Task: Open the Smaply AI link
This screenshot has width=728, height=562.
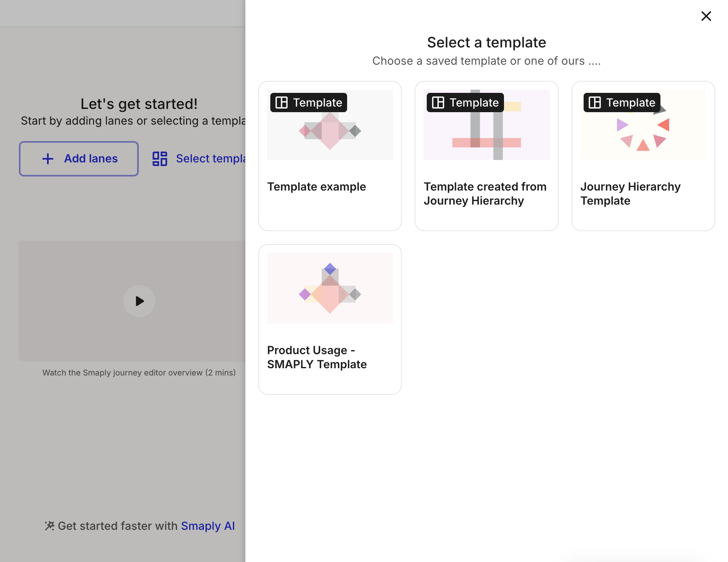Action: click(208, 526)
